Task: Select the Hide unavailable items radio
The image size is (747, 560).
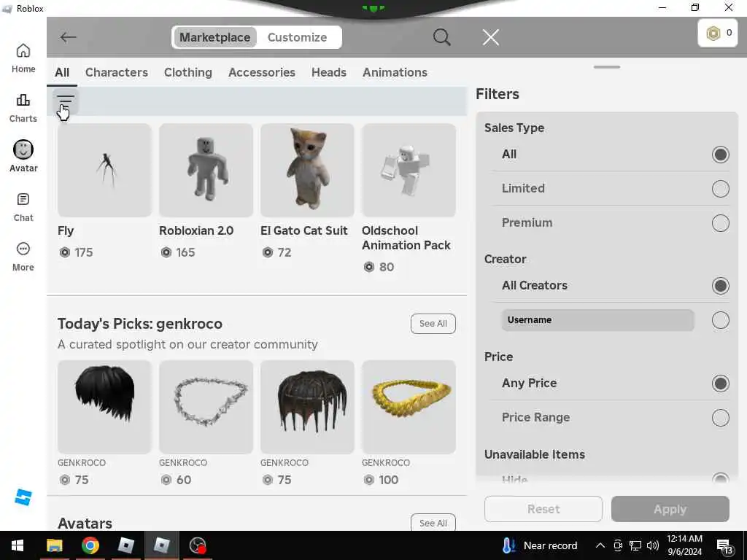Action: coord(720,478)
